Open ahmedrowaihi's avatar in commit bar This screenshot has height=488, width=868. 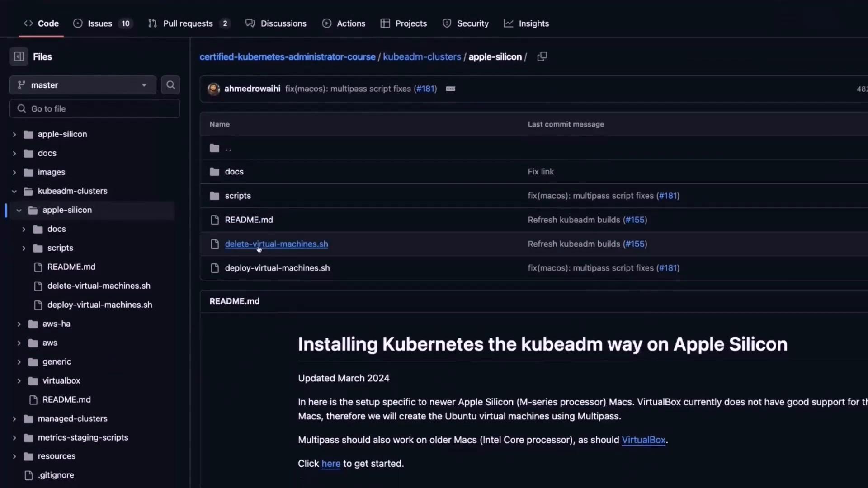point(213,89)
